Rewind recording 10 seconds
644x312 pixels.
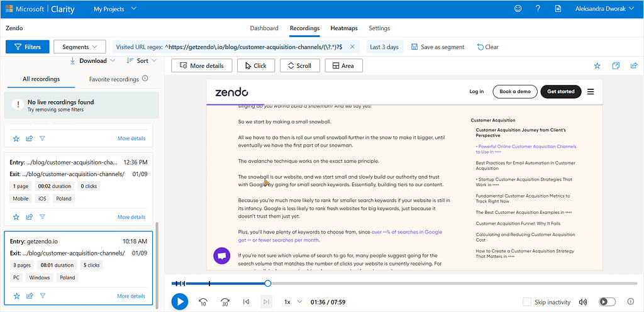[x=203, y=302]
